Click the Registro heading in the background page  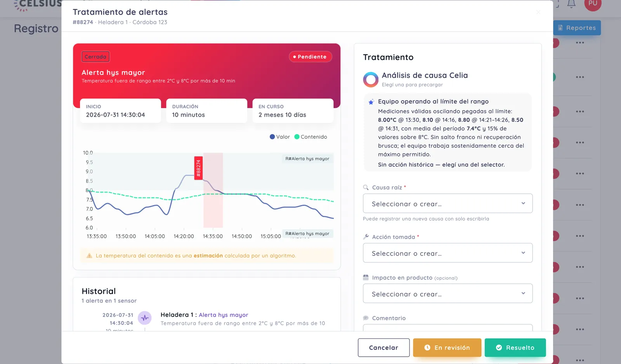(36, 29)
